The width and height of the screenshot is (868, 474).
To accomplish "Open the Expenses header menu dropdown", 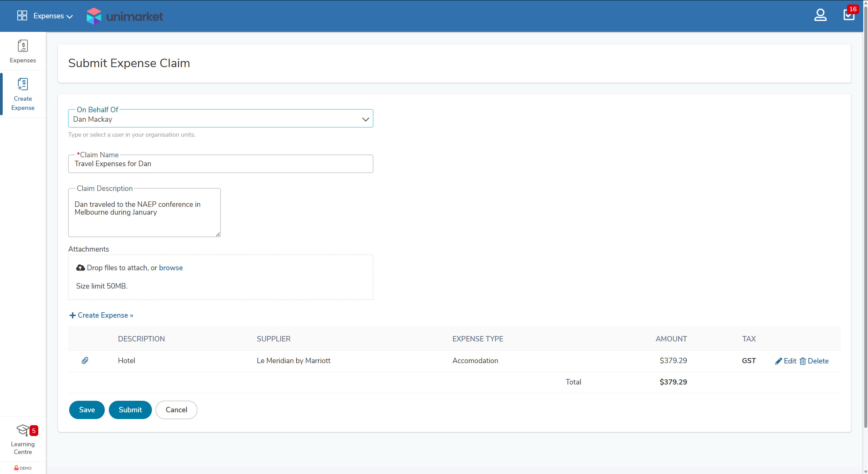I will pos(53,16).
